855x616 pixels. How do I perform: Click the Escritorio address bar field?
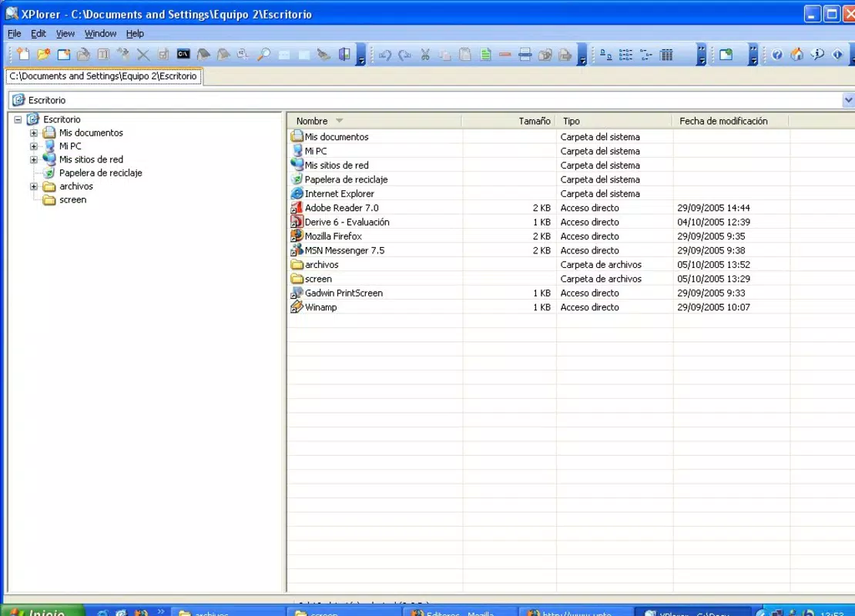(425, 100)
